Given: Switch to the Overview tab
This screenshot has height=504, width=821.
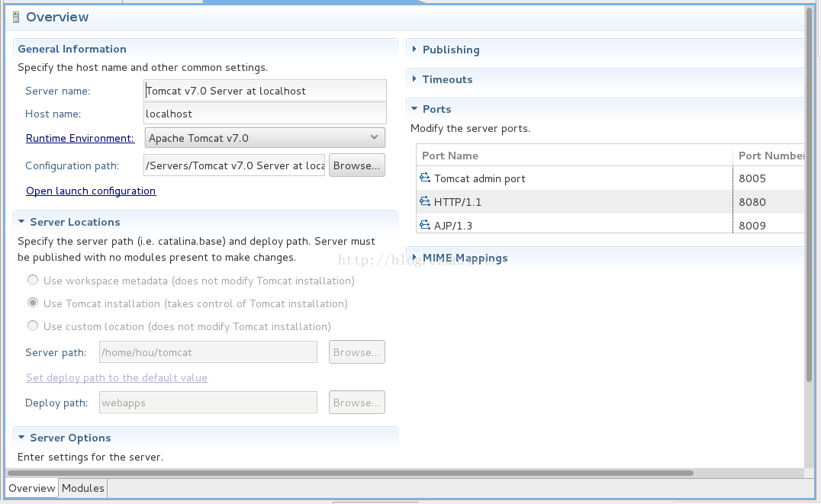Looking at the screenshot, I should click(31, 488).
